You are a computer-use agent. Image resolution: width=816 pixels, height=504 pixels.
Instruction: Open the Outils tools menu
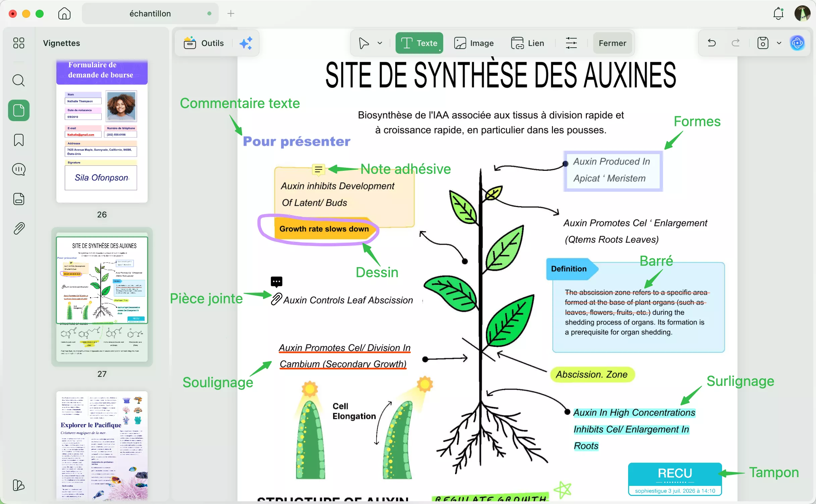(203, 43)
